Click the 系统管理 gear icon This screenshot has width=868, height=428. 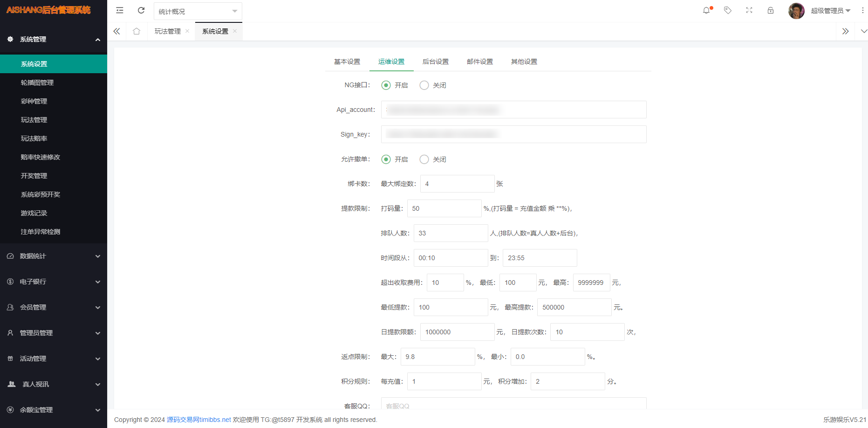point(11,39)
